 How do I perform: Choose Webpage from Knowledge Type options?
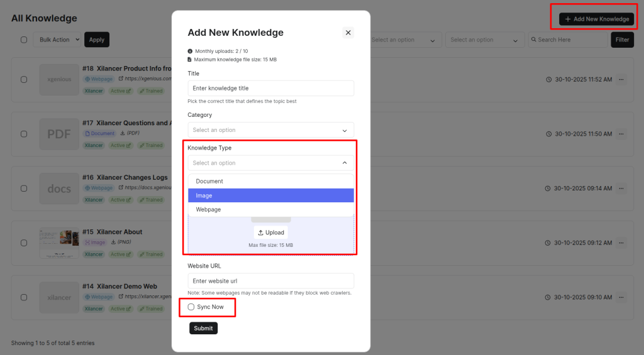[270, 209]
